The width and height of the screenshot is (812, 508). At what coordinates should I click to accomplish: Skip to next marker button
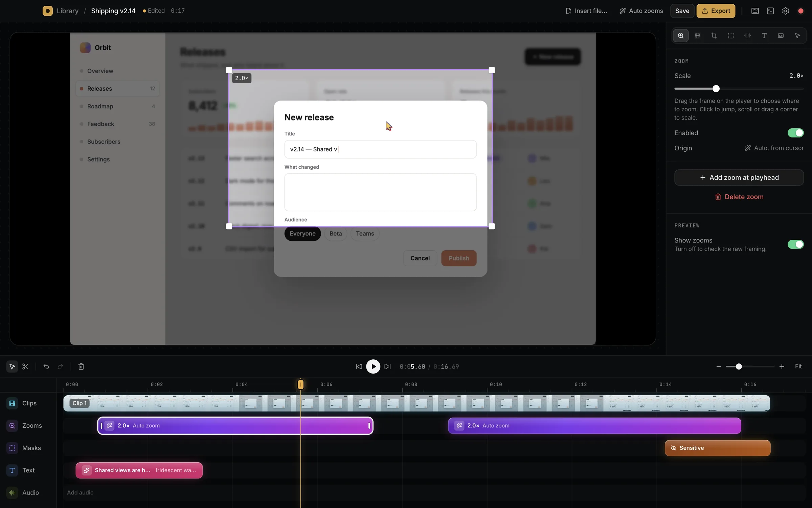click(388, 366)
